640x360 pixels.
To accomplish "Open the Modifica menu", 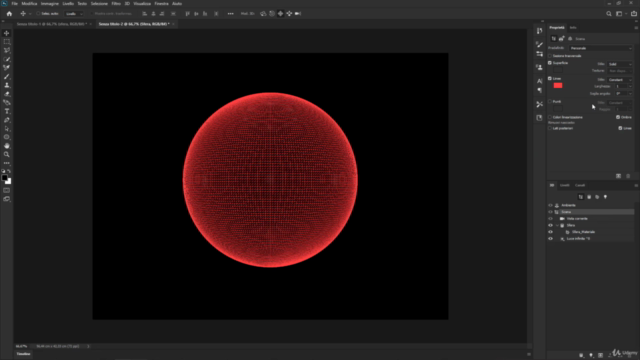I will pyautogui.click(x=29, y=4).
